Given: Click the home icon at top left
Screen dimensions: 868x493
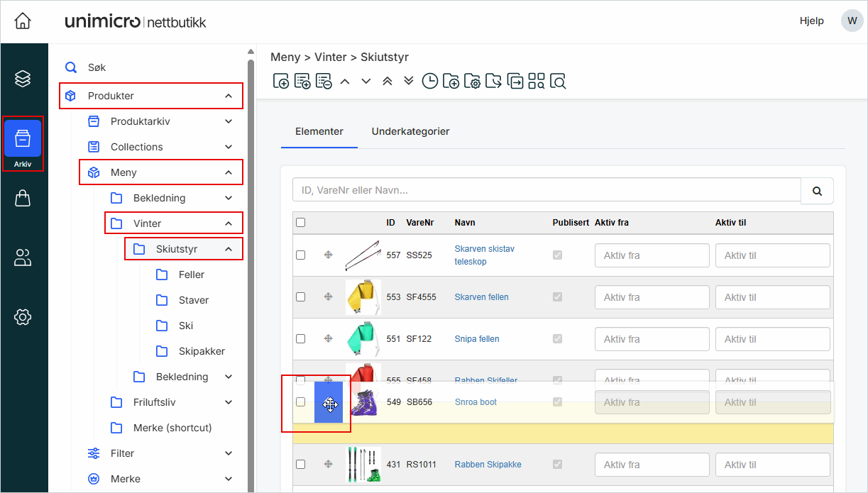Looking at the screenshot, I should (23, 21).
